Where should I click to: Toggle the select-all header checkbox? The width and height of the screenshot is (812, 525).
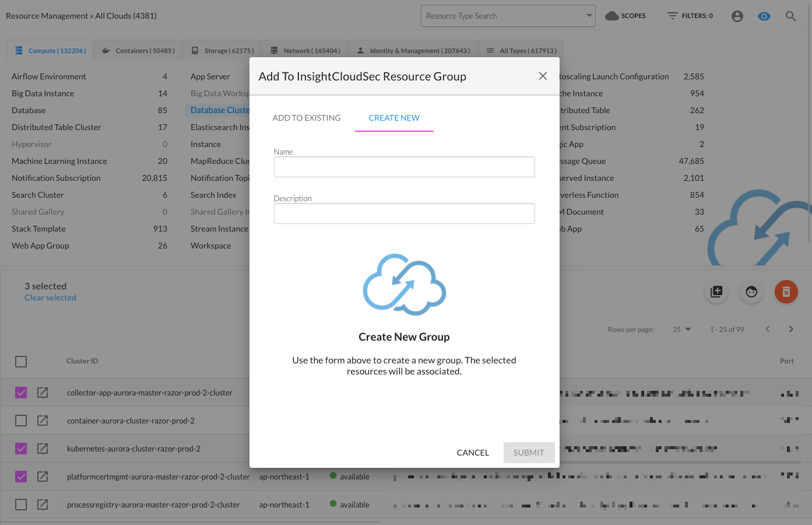pyautogui.click(x=21, y=362)
